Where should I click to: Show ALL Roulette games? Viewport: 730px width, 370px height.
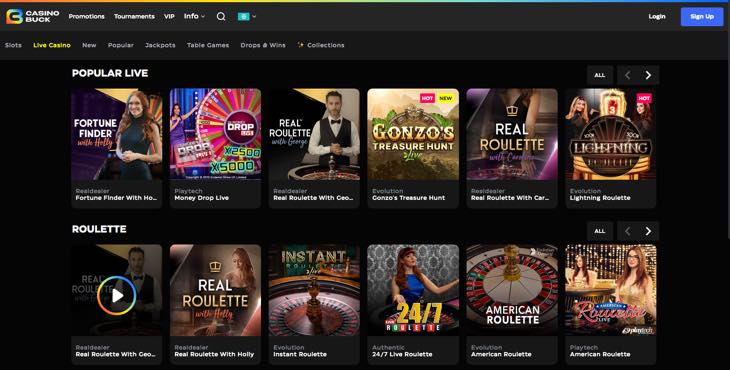pyautogui.click(x=600, y=231)
